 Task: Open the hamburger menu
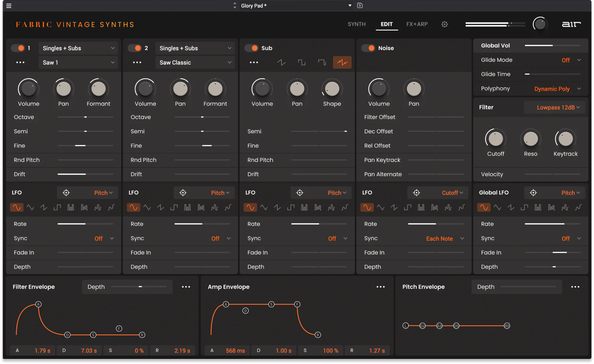(9, 6)
